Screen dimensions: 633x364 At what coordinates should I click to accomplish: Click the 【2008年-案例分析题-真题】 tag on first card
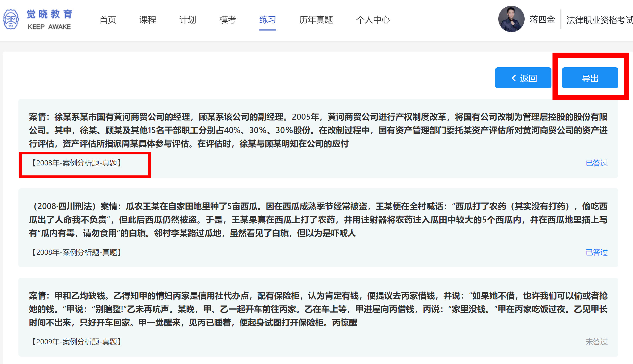tap(76, 163)
